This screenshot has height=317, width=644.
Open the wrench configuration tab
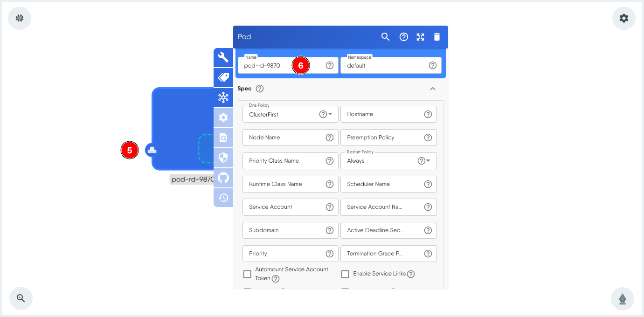223,58
